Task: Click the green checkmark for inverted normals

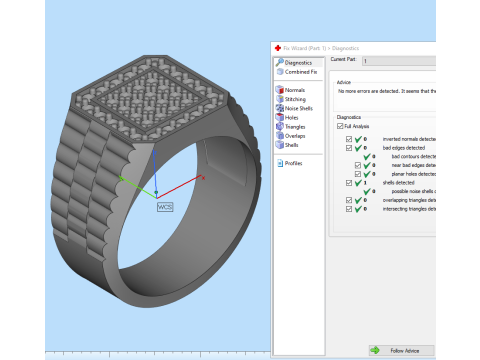Action: 358,139
